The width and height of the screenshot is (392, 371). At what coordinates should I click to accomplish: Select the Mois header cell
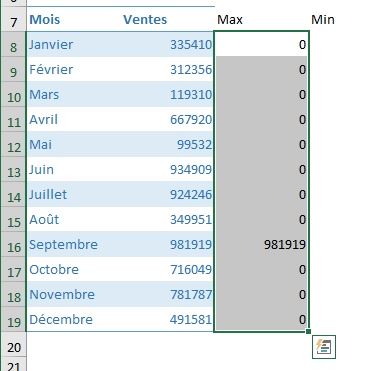click(74, 19)
